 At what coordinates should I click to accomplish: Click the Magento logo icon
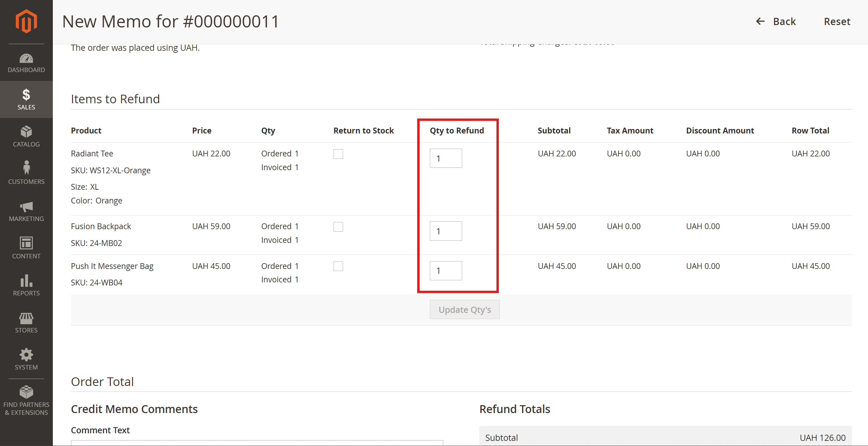(26, 21)
